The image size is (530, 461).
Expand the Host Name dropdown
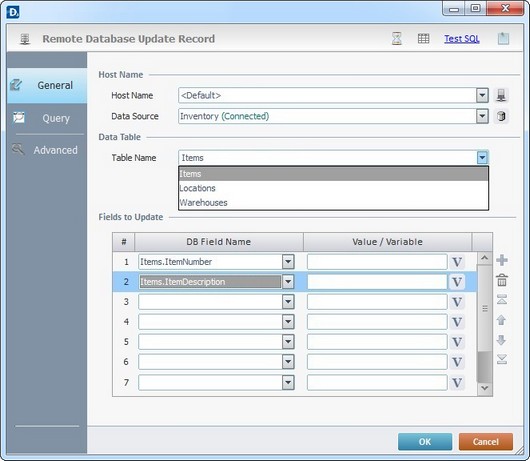tap(482, 95)
